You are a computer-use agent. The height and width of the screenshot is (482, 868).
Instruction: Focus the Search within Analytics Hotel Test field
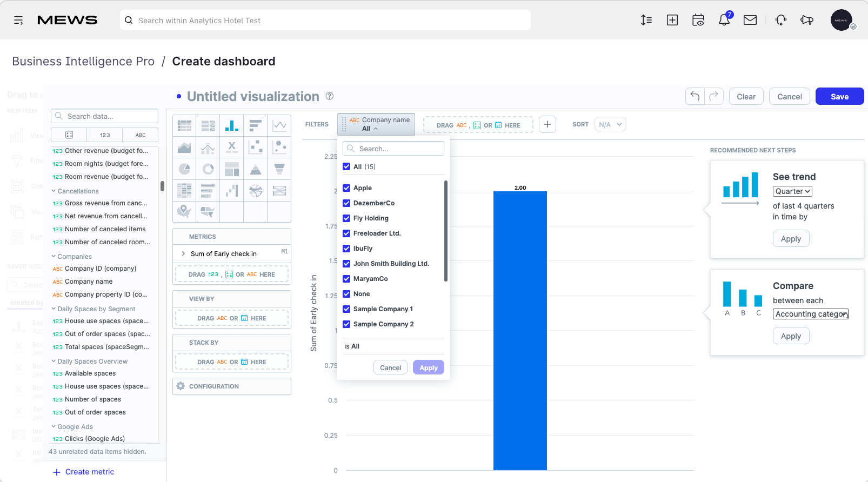(325, 20)
